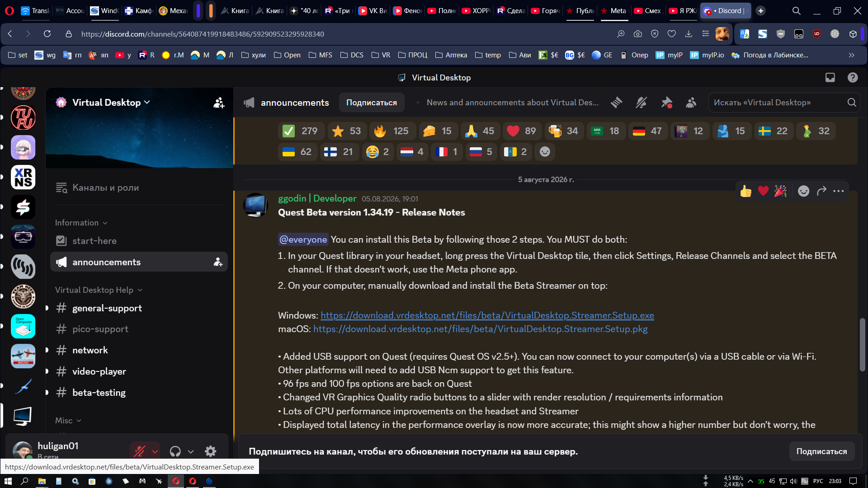Click the chat vertical scrollbar thumb
This screenshot has width=868, height=488.
click(863, 345)
